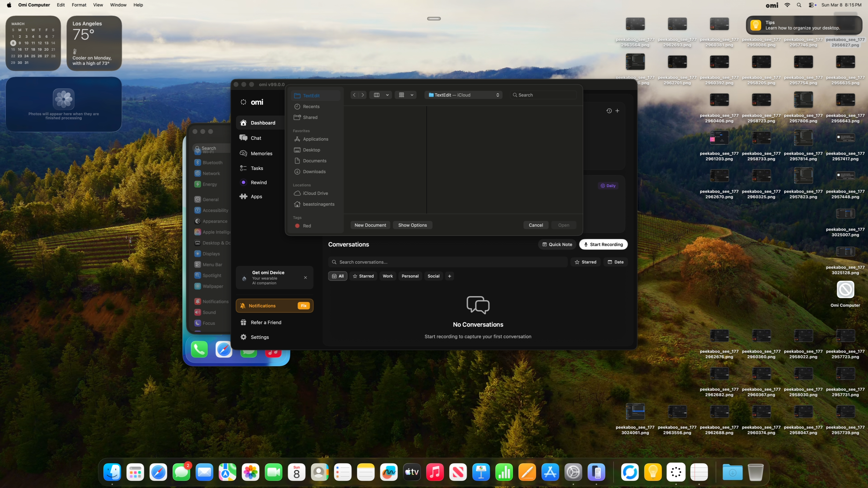
Task: Dismiss the Get omi Device card
Action: (305, 278)
